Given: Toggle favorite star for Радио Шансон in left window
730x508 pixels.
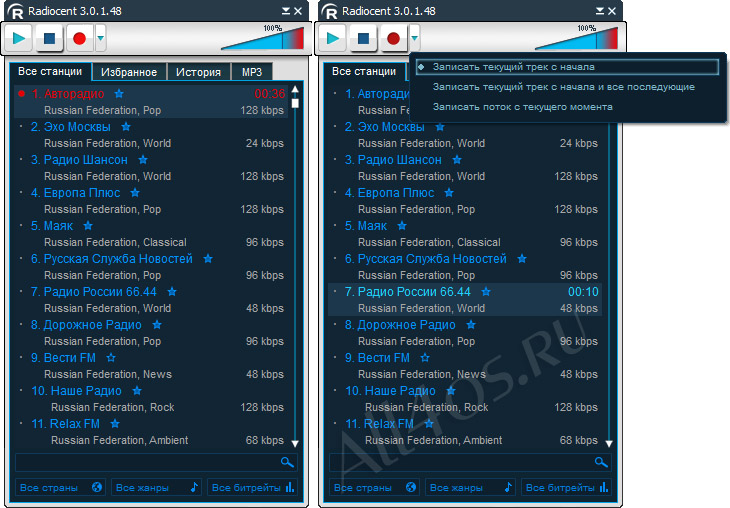Looking at the screenshot, I should tap(143, 160).
